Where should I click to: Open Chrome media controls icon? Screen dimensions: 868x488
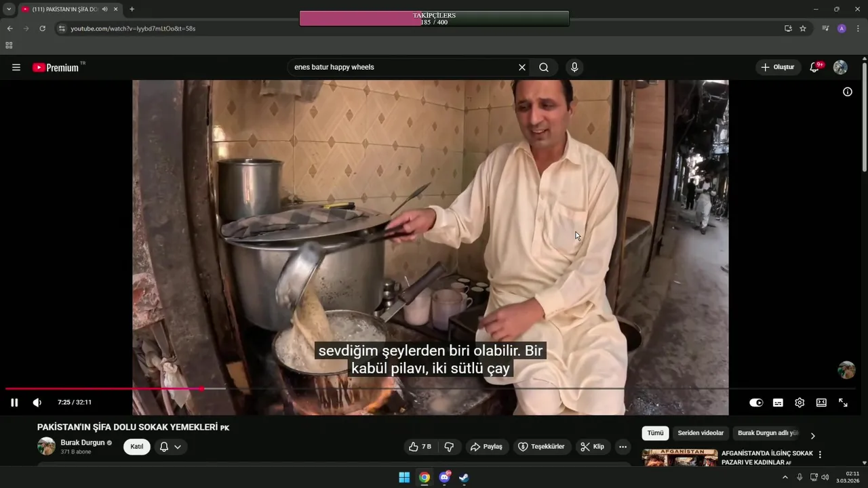pos(825,28)
